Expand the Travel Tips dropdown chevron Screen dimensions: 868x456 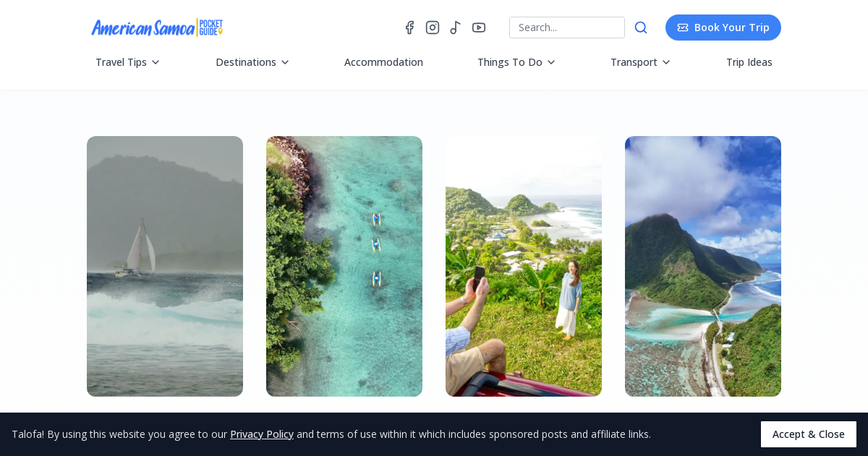coord(156,62)
